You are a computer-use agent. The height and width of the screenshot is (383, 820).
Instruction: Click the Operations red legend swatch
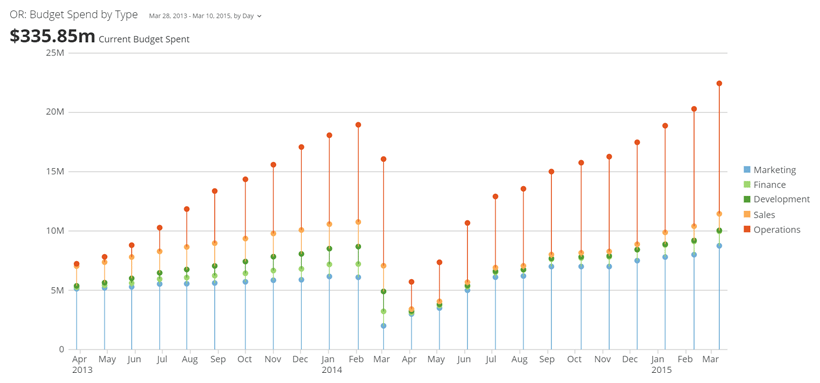(x=747, y=229)
